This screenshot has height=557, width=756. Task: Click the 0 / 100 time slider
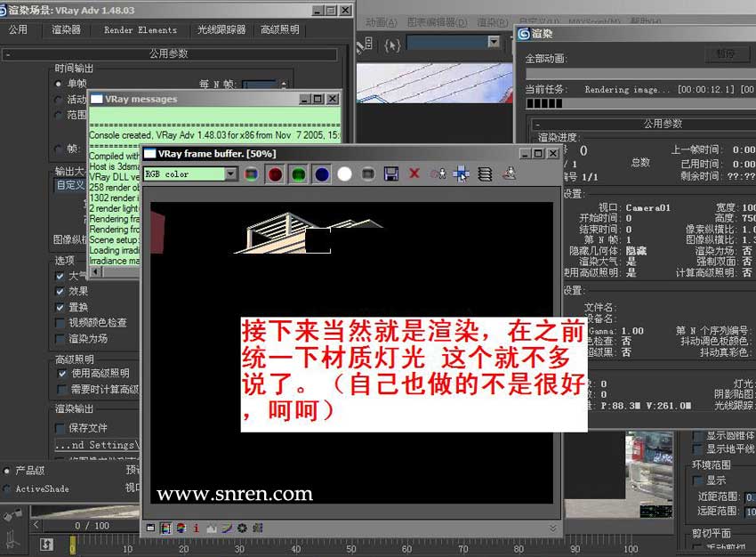[x=92, y=526]
